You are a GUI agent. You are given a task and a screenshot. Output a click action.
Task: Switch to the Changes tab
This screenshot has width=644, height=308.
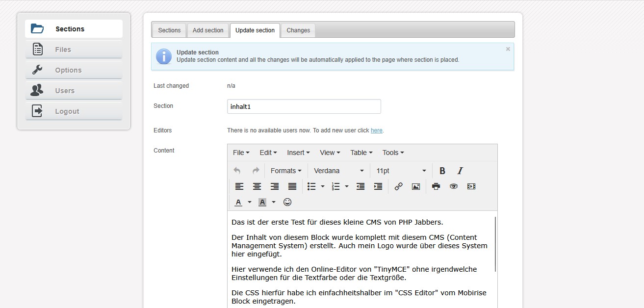(298, 30)
